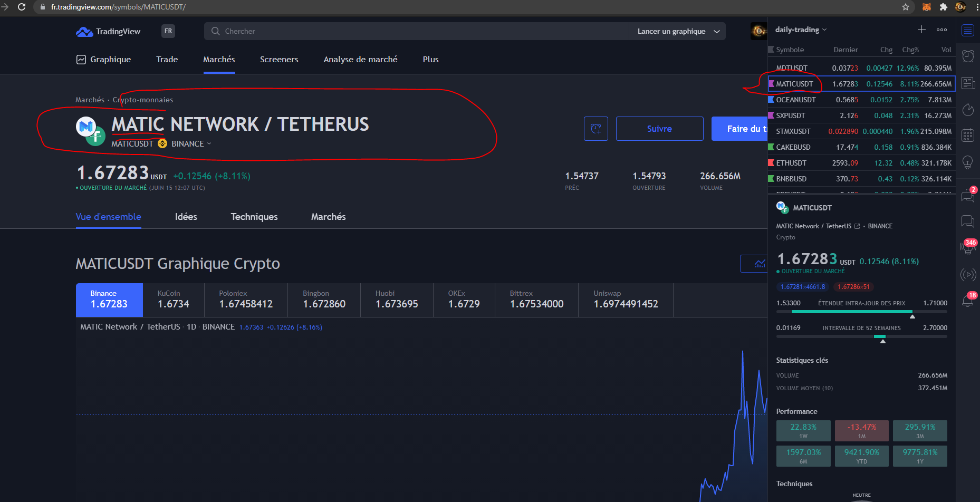Screen dimensions: 980x502
Task: Select the Marchés menu item
Action: [x=219, y=60]
